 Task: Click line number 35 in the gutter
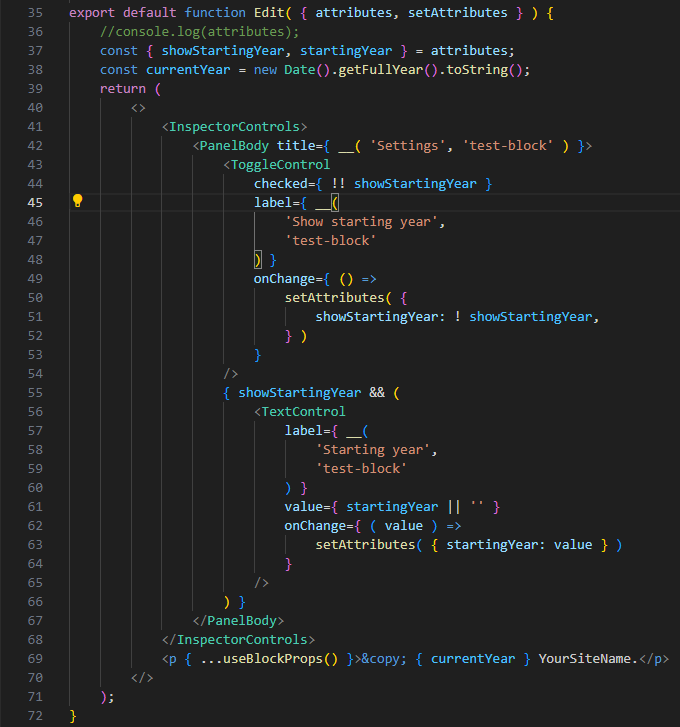pos(35,13)
